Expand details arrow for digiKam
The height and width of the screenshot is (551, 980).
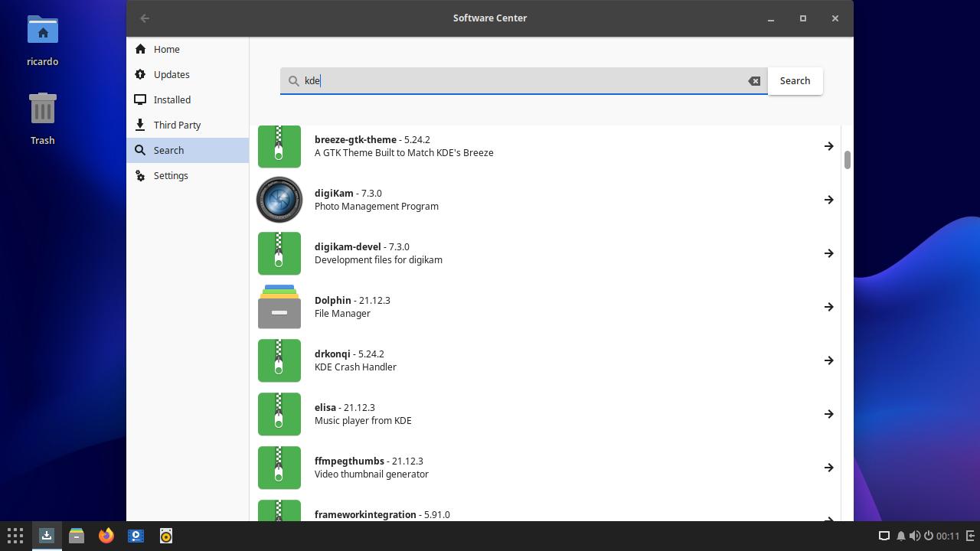828,200
